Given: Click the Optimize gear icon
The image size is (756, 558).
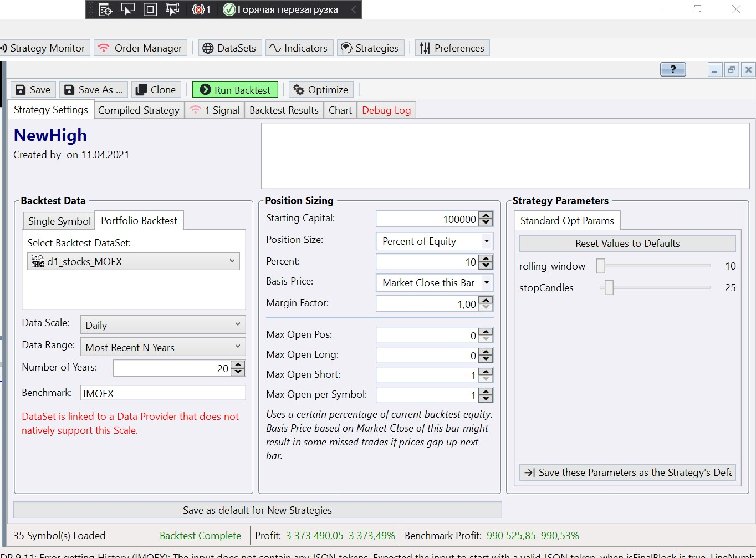Looking at the screenshot, I should [299, 90].
